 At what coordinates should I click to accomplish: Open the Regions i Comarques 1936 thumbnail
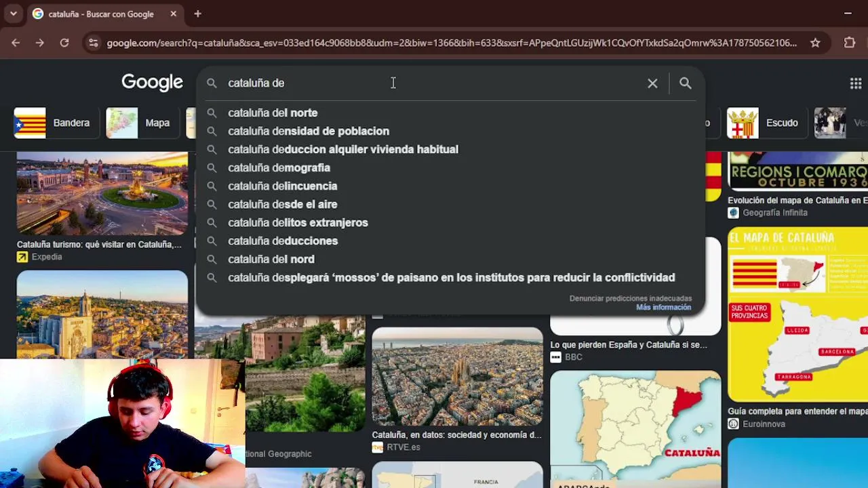tap(797, 171)
